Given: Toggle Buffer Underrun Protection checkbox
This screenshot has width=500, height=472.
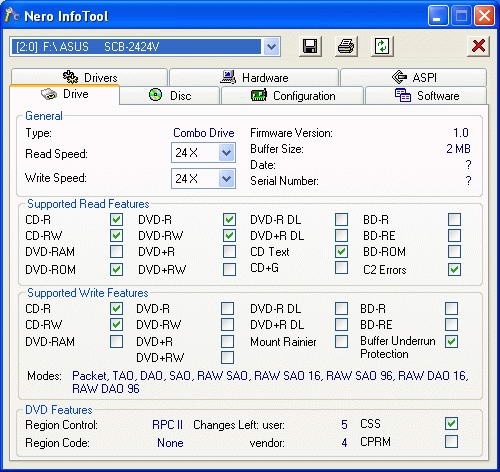Looking at the screenshot, I should [451, 342].
